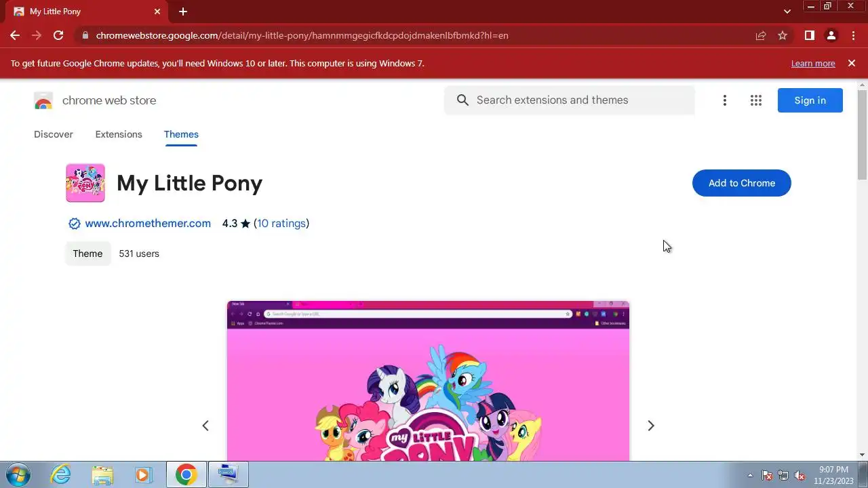Screen dimensions: 868x488
Task: Click the address bar URL
Action: (302, 35)
